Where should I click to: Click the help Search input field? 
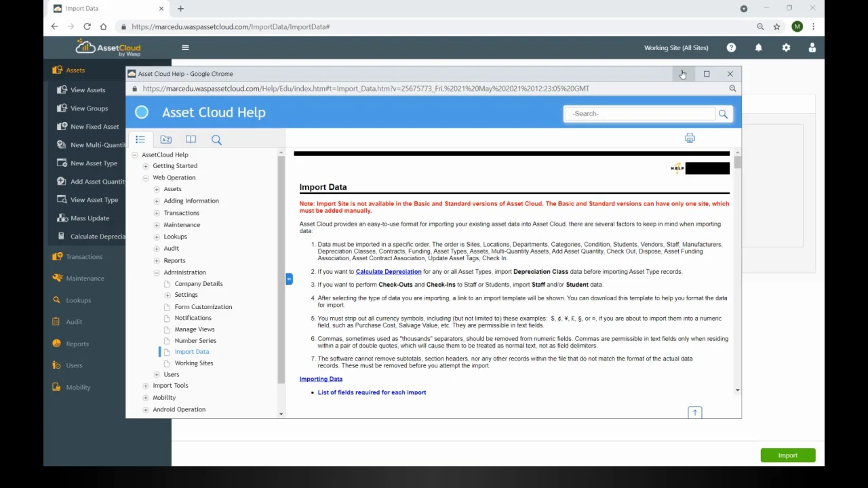[x=640, y=114]
